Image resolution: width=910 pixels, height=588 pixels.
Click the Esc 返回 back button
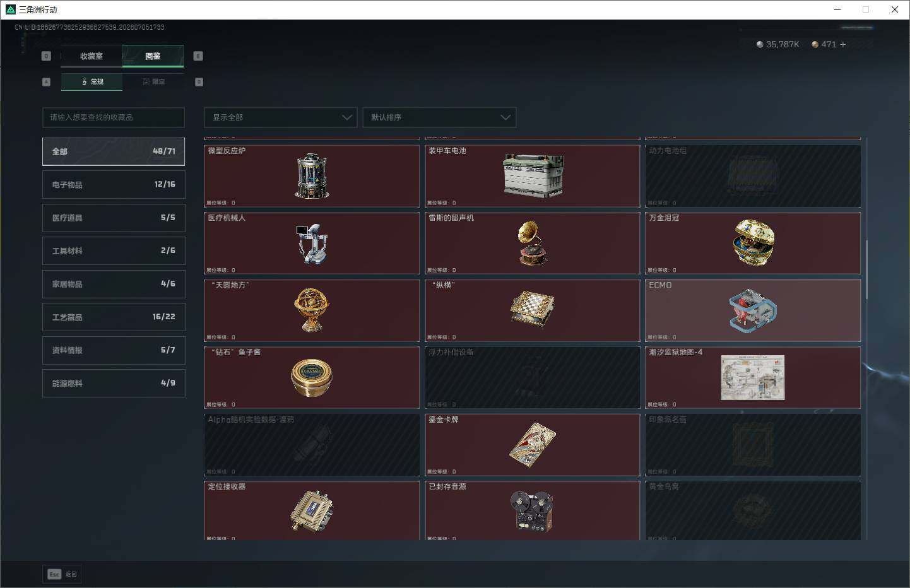click(x=62, y=574)
